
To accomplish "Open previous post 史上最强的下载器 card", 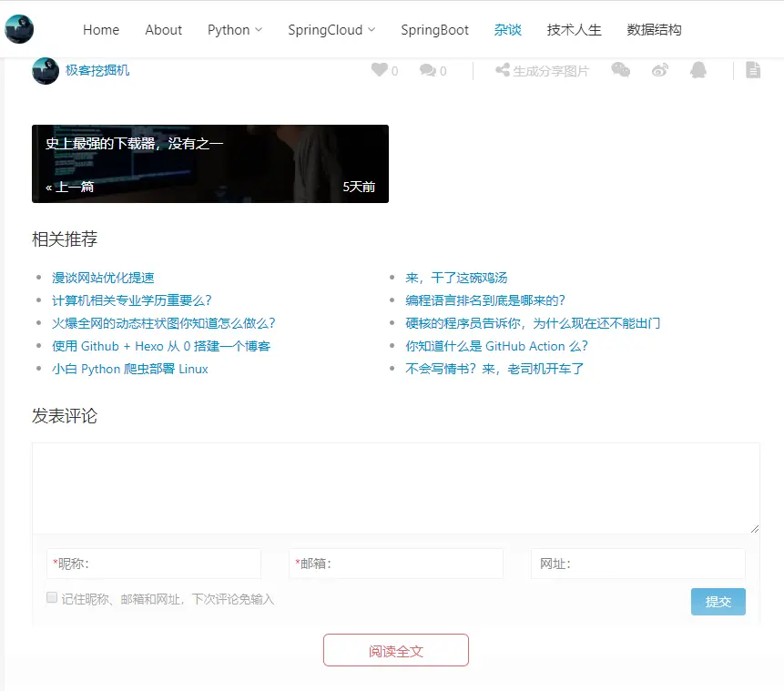I will (x=210, y=164).
